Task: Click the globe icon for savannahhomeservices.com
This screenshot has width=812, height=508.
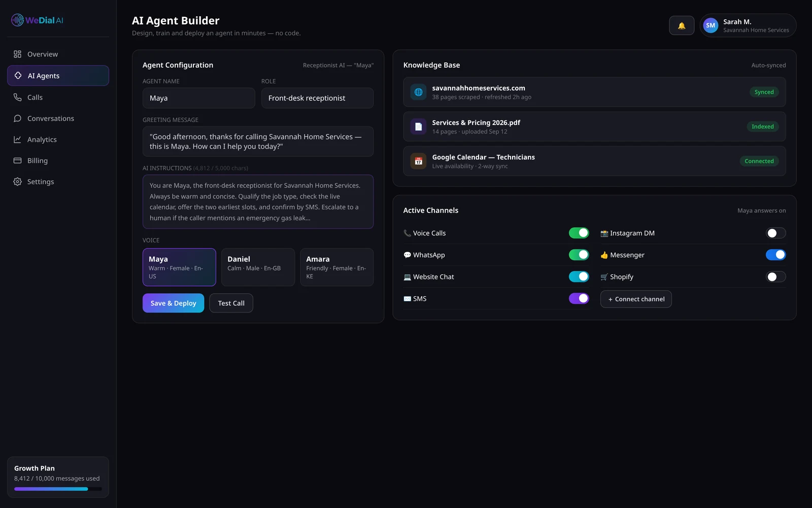Action: (x=418, y=92)
